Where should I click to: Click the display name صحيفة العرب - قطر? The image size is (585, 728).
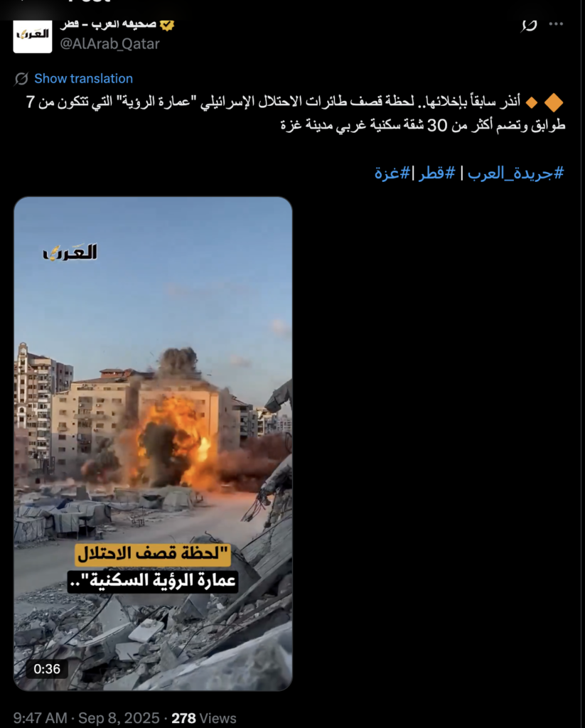pyautogui.click(x=108, y=25)
